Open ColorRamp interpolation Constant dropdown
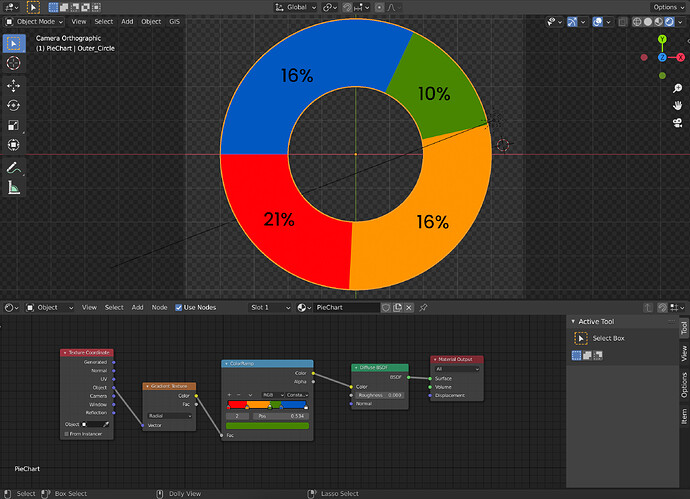The image size is (690, 499). pos(297,395)
